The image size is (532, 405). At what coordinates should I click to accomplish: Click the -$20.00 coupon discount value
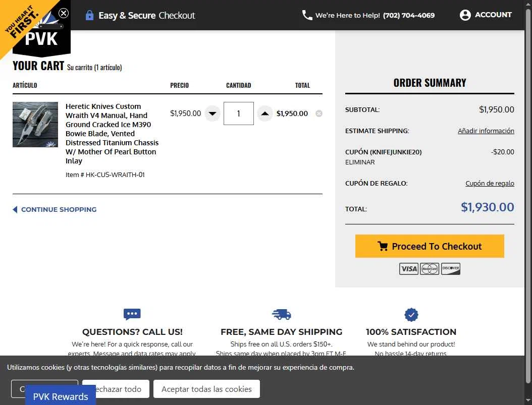(x=503, y=152)
